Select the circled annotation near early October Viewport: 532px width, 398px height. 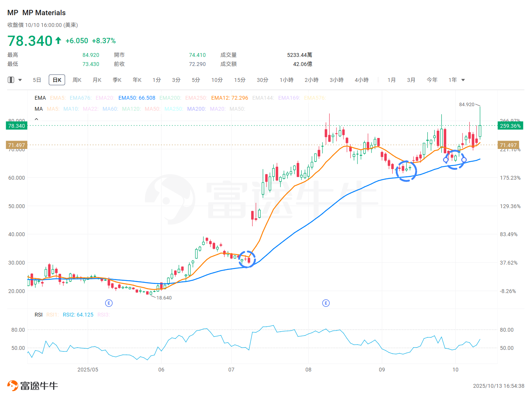pyautogui.click(x=455, y=160)
